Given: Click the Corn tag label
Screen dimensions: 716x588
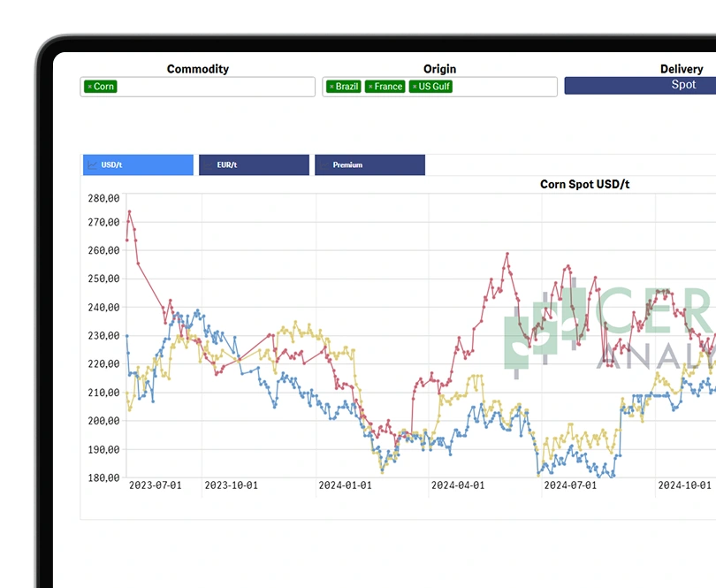Looking at the screenshot, I should pyautogui.click(x=103, y=87).
